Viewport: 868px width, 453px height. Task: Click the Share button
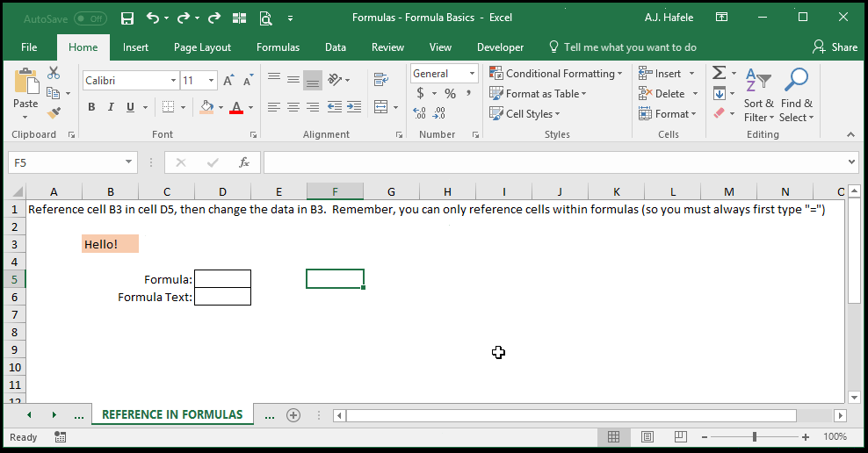(835, 47)
